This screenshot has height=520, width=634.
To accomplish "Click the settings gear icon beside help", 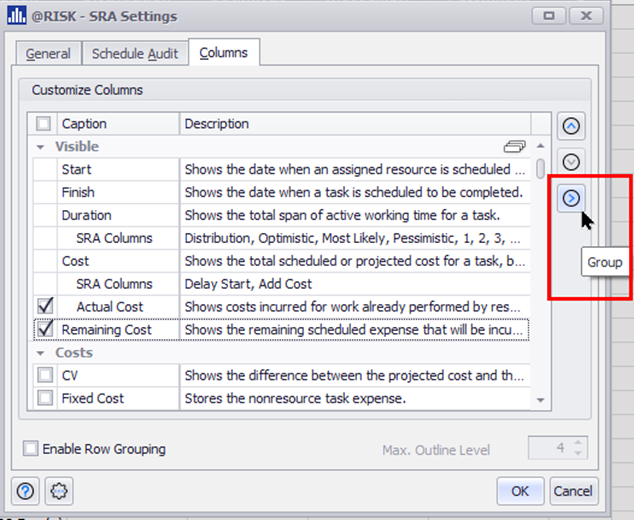I will pyautogui.click(x=59, y=490).
